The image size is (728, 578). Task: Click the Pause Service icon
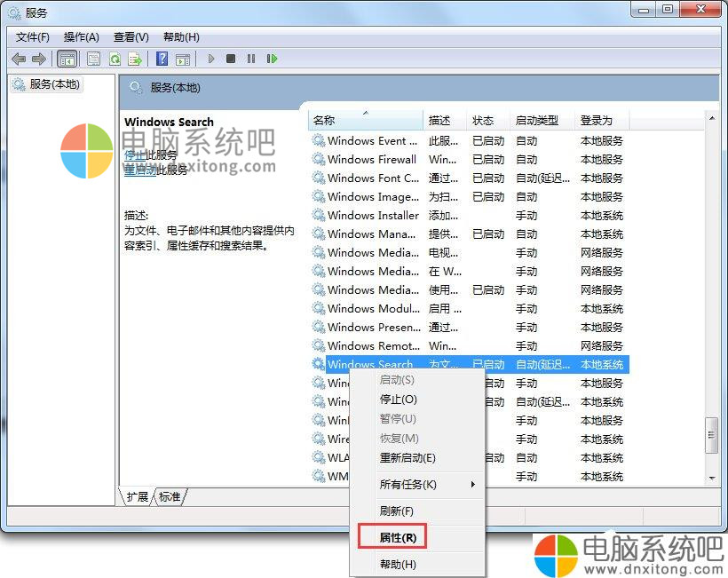coord(251,59)
